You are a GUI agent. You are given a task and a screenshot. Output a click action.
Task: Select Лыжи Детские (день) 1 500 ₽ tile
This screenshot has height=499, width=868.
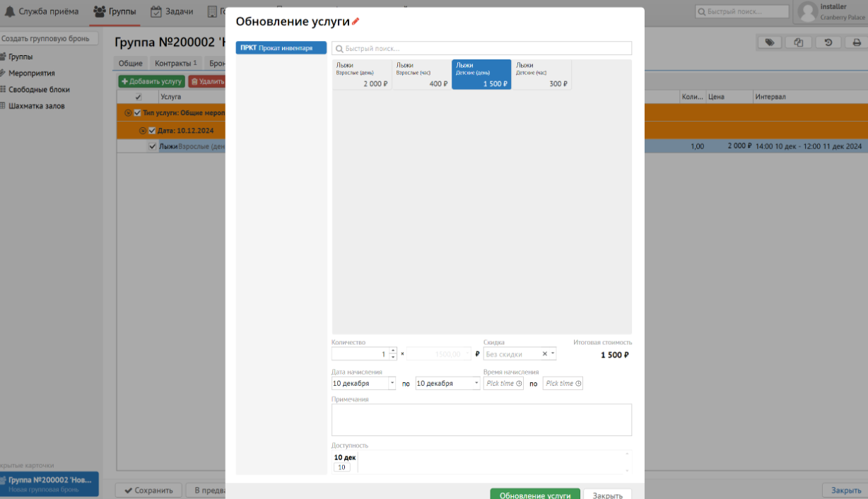point(481,74)
